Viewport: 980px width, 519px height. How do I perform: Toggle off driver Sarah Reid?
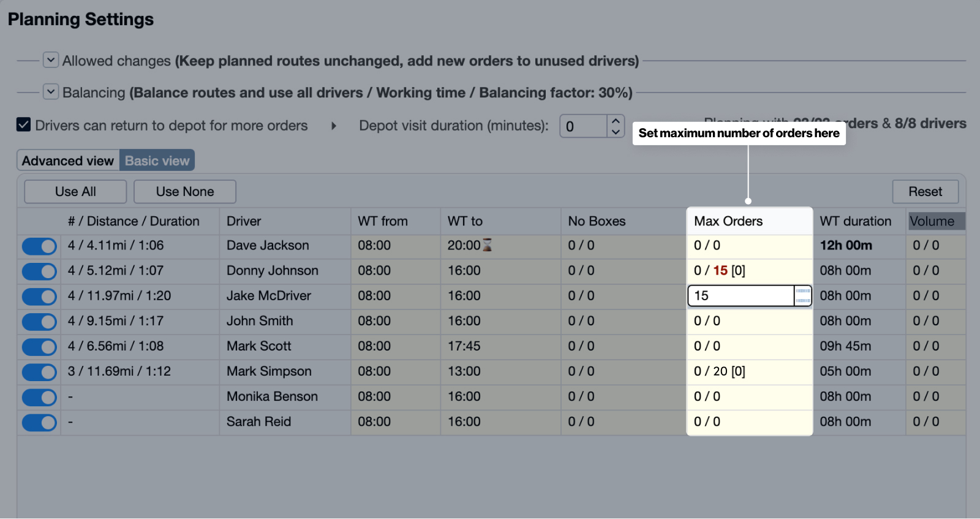(x=39, y=422)
